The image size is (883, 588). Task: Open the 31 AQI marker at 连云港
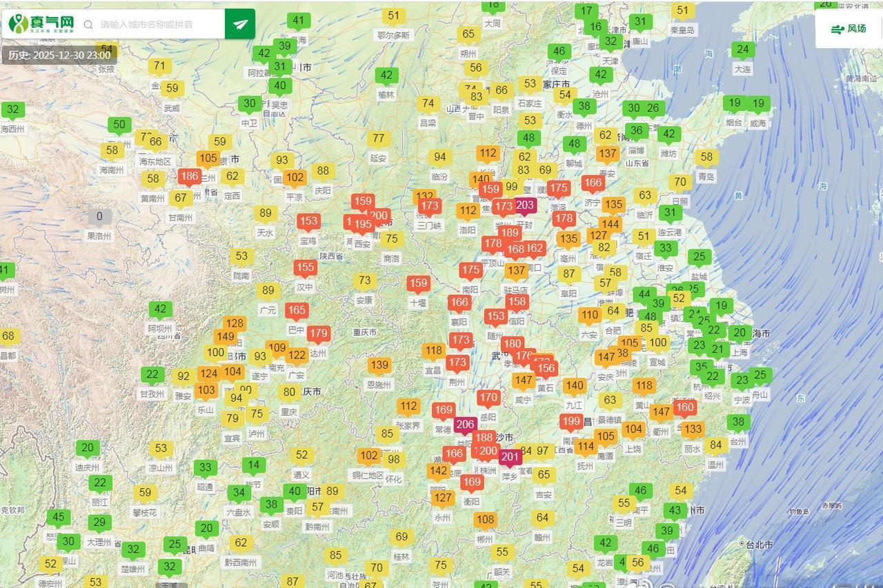point(670,212)
